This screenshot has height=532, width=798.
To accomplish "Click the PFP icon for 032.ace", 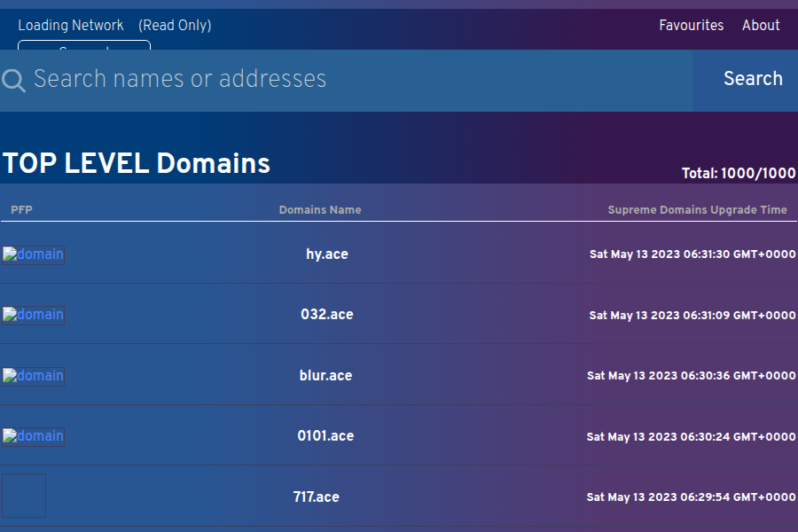I will pyautogui.click(x=33, y=315).
